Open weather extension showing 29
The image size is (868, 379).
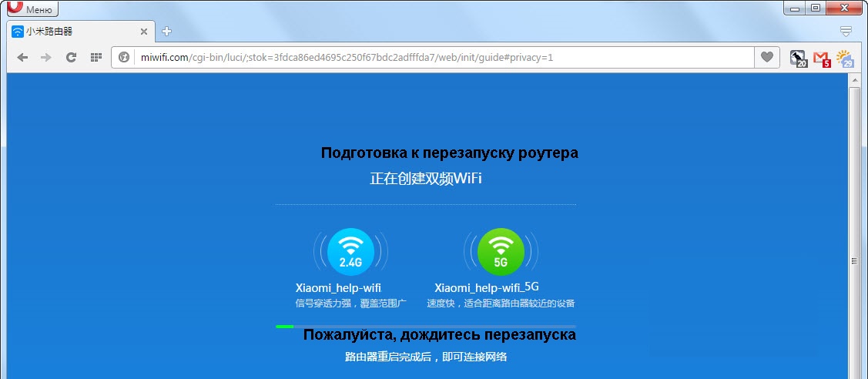(x=846, y=58)
